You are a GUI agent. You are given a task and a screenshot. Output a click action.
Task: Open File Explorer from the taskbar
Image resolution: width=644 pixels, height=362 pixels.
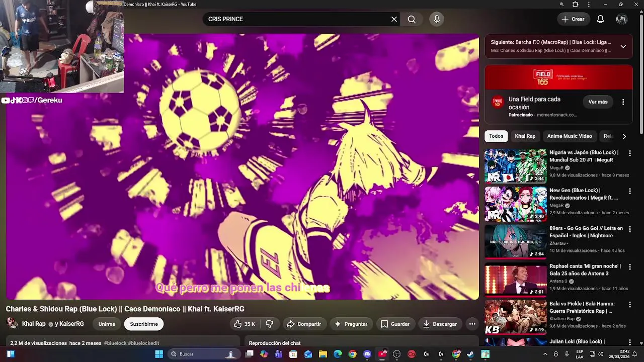(x=323, y=354)
